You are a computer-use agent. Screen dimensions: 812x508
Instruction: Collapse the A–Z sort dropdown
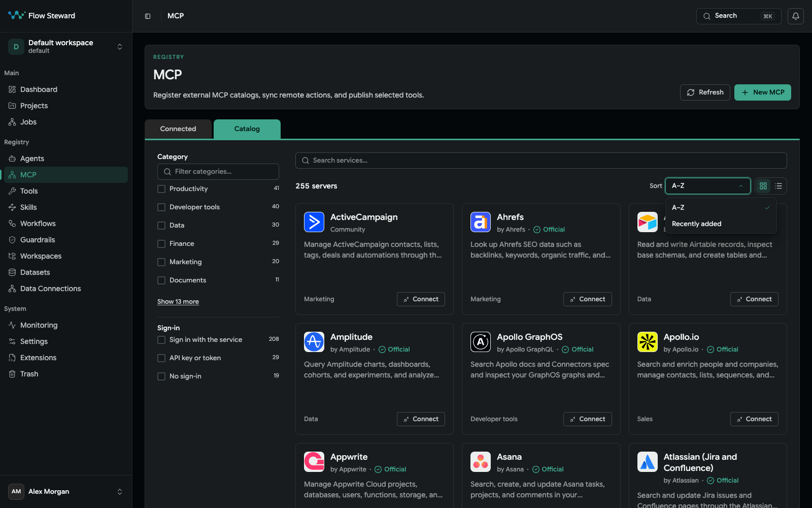(708, 186)
